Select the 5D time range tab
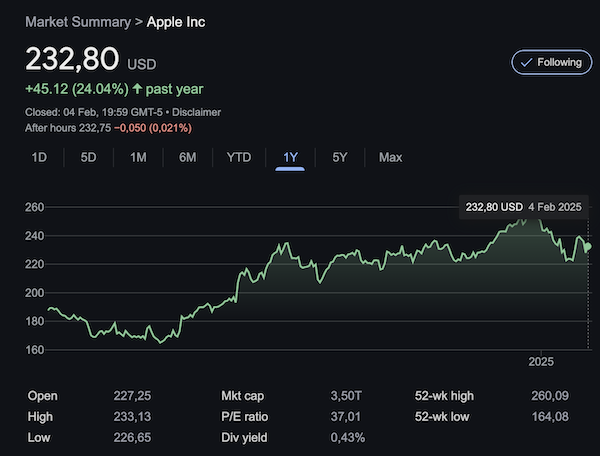 click(88, 157)
